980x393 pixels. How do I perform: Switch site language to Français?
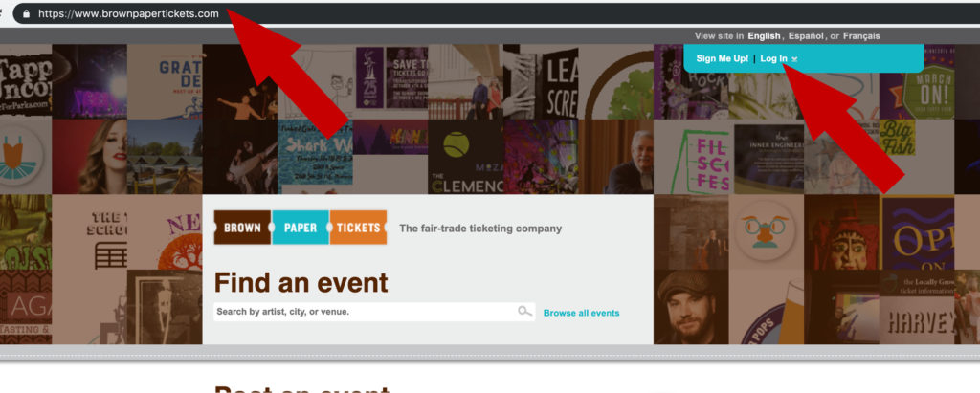click(x=861, y=36)
